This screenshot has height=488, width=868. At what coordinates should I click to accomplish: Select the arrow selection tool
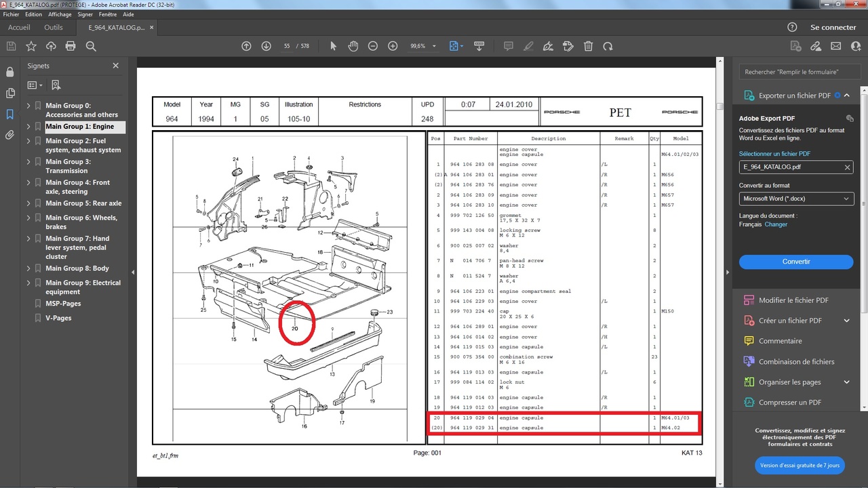tap(333, 46)
